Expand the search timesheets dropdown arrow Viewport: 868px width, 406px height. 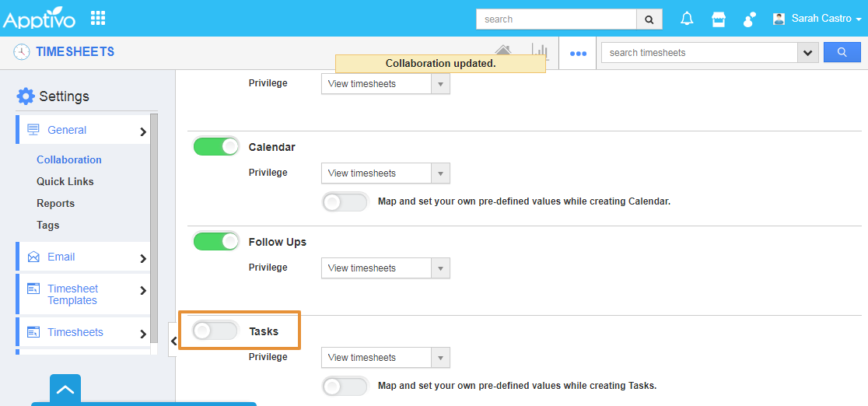tap(808, 53)
